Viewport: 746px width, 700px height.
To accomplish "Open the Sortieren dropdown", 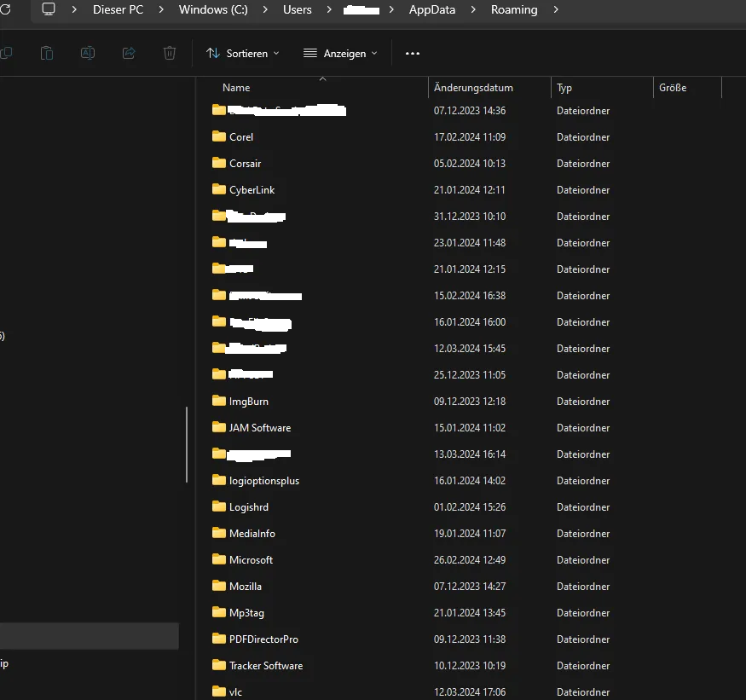I will (243, 54).
